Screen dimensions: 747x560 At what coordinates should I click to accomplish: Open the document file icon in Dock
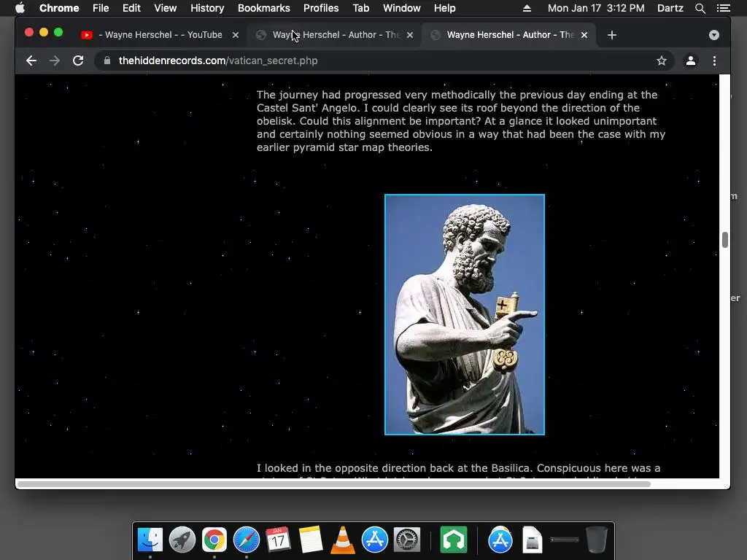pos(532,540)
